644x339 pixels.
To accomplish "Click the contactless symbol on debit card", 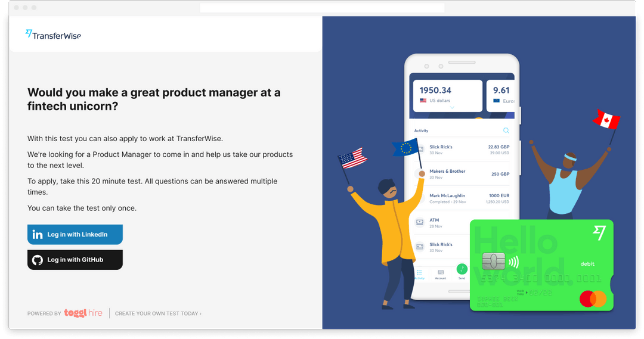I will pos(513,262).
